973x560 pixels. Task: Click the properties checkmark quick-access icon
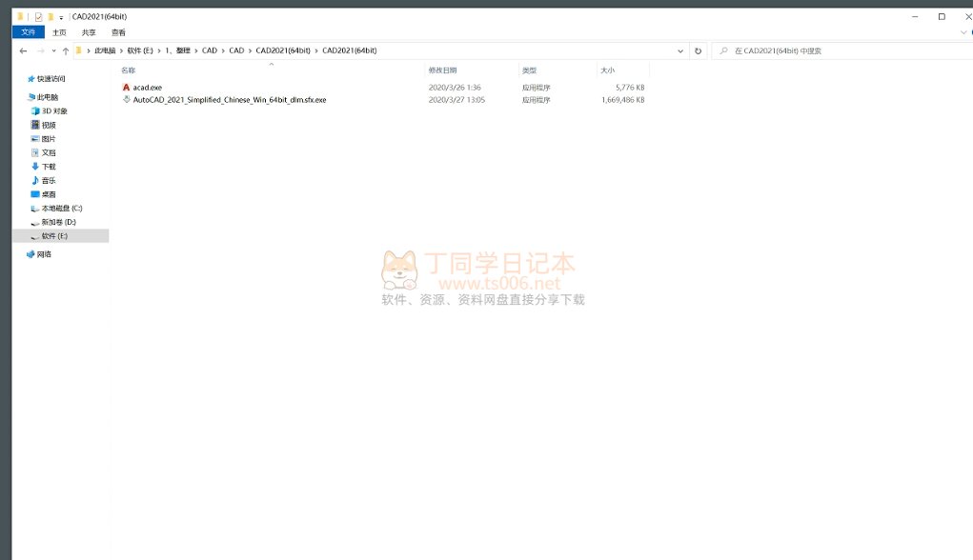pyautogui.click(x=38, y=17)
